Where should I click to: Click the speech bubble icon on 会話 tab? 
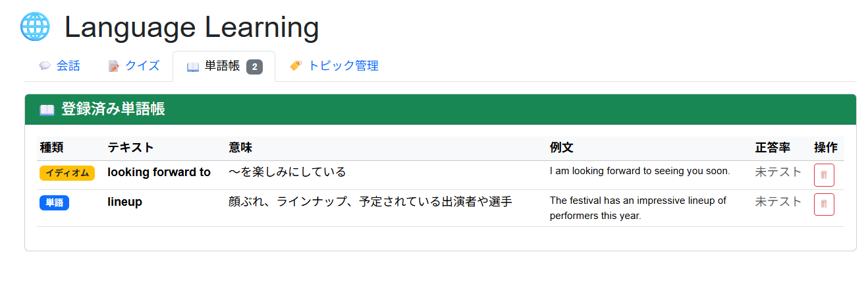[45, 66]
